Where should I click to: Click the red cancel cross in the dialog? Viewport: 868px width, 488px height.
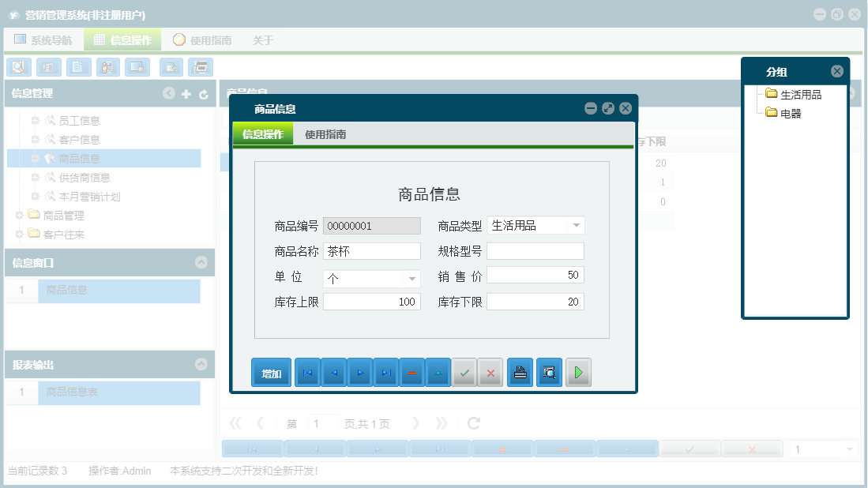tap(490, 372)
